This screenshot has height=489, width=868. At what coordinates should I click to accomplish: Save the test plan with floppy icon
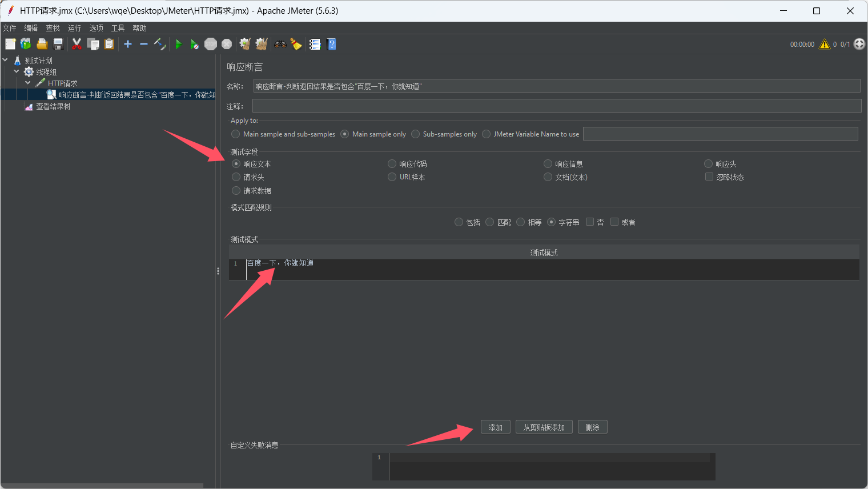pos(58,44)
